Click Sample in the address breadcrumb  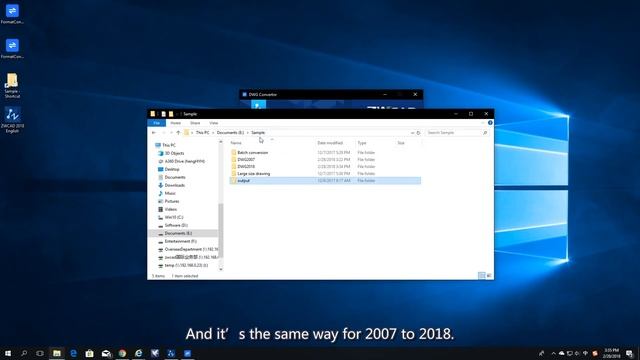(258, 133)
